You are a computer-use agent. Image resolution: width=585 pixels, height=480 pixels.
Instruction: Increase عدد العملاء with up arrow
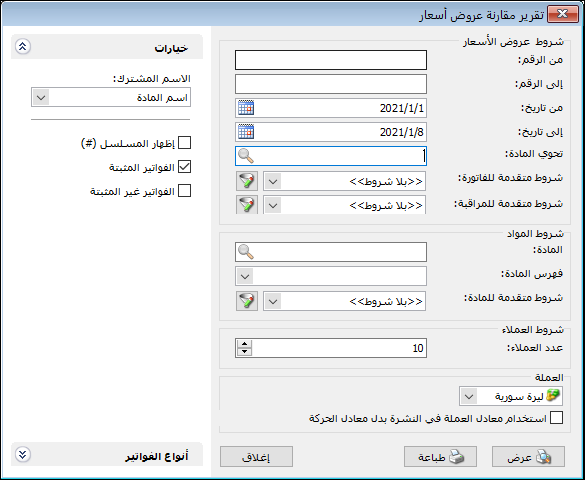245,344
